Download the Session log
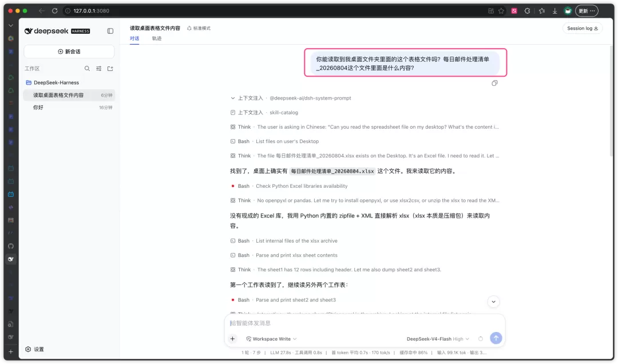 pyautogui.click(x=582, y=29)
